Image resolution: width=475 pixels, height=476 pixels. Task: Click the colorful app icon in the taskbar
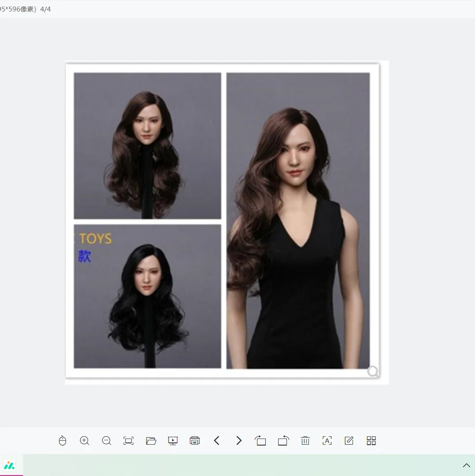tap(9, 465)
